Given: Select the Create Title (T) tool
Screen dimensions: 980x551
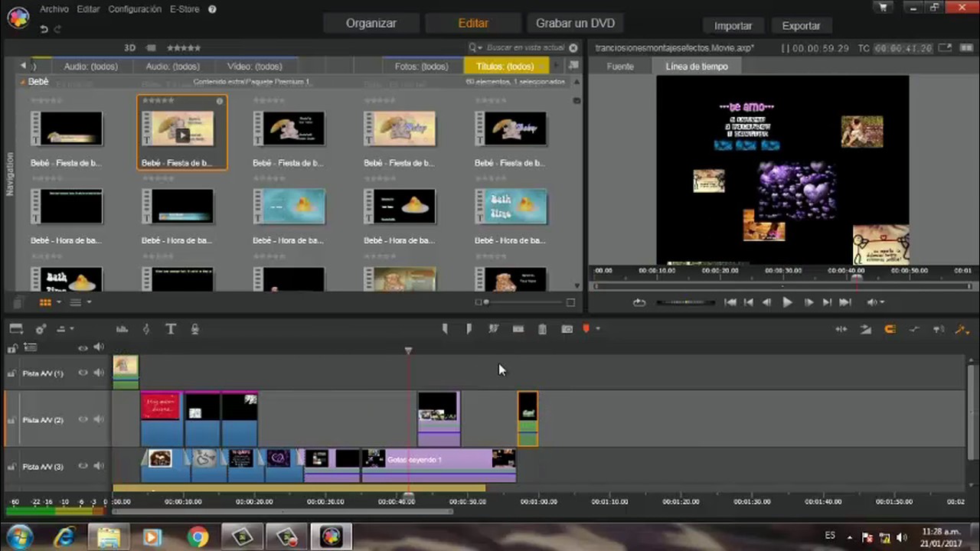Looking at the screenshot, I should [171, 329].
